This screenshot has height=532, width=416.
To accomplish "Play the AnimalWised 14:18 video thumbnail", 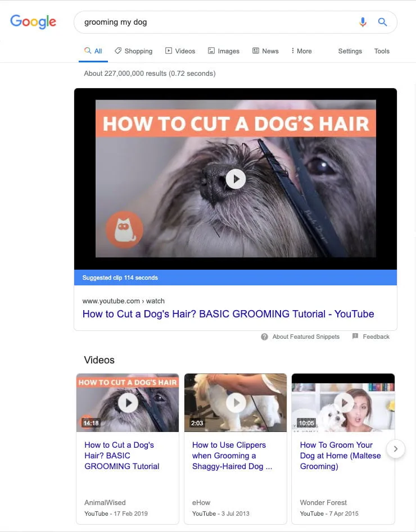I will tap(128, 403).
